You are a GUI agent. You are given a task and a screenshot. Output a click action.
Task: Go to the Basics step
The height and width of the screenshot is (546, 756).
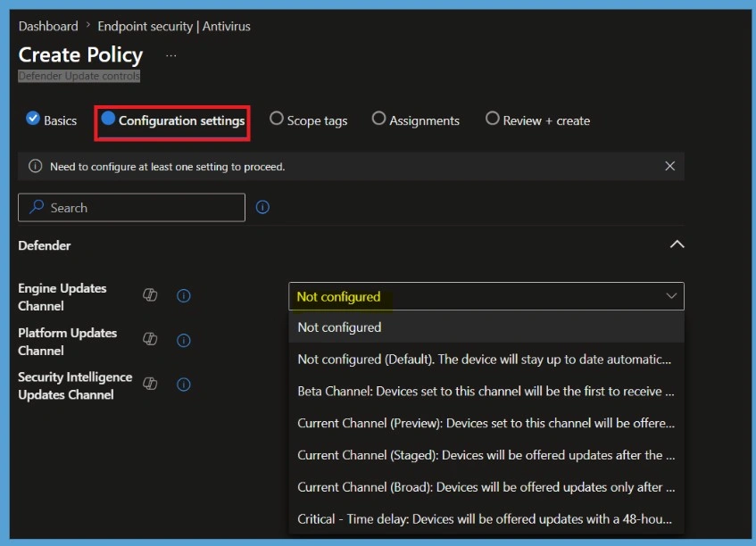coord(52,120)
